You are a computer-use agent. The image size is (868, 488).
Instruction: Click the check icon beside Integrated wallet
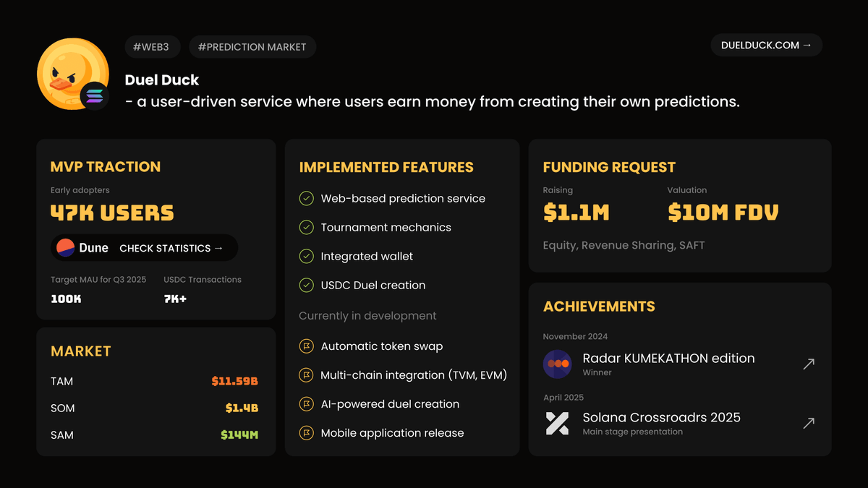click(307, 256)
